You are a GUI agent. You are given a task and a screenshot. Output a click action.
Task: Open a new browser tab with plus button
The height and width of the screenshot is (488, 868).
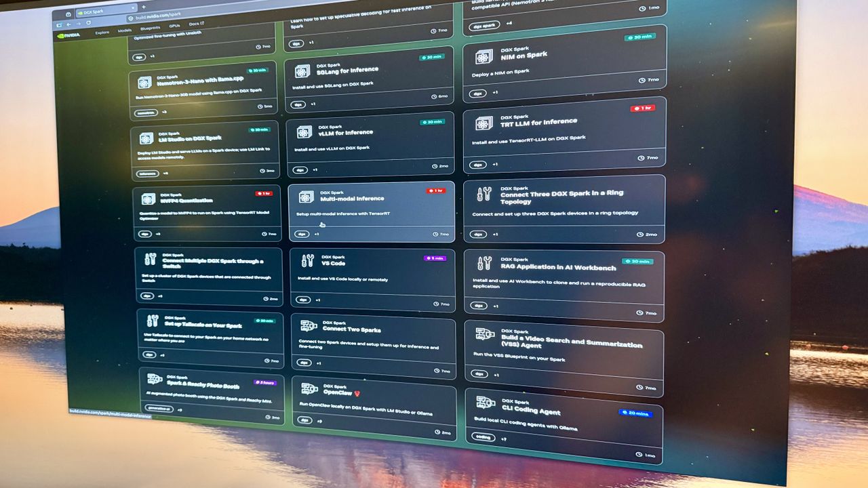(143, 7)
